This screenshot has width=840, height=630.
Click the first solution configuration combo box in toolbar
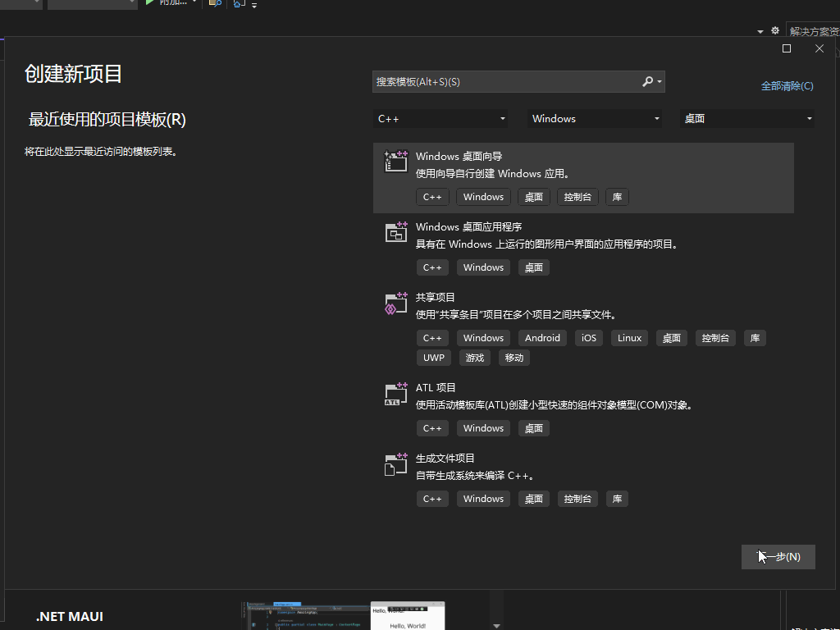(x=21, y=3)
